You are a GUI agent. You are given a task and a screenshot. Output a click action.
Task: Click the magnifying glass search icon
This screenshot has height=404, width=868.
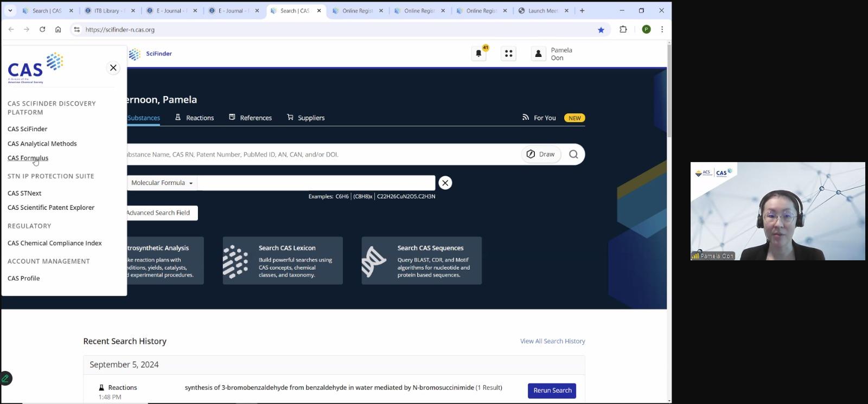tap(573, 155)
